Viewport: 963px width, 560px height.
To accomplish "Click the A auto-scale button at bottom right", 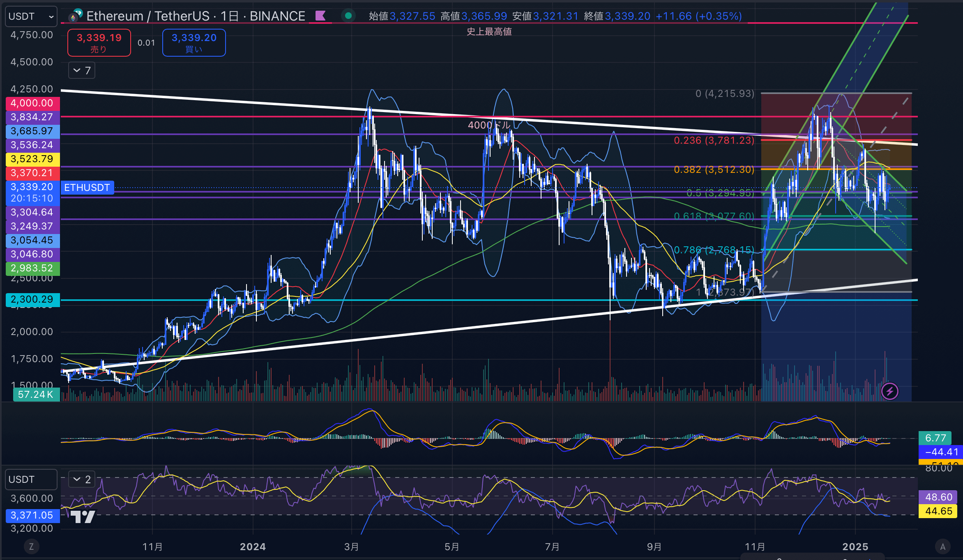I will pos(943,546).
